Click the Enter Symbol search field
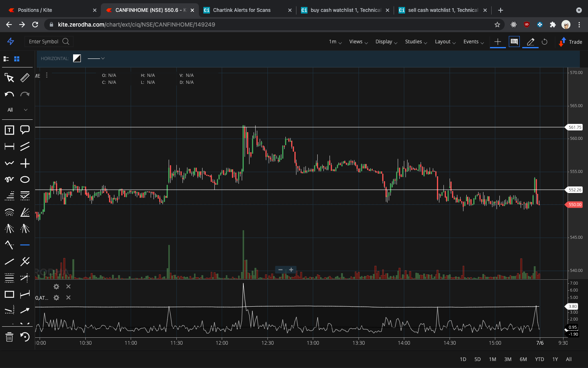Screen dimensions: 588x368 (49, 41)
